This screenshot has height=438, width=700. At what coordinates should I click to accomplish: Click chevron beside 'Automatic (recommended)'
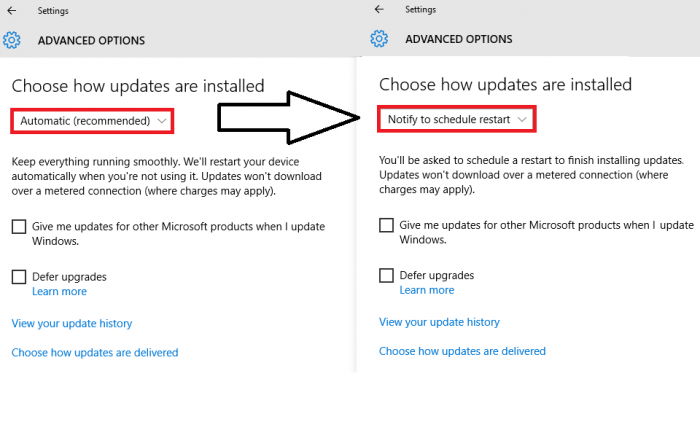coord(162,121)
